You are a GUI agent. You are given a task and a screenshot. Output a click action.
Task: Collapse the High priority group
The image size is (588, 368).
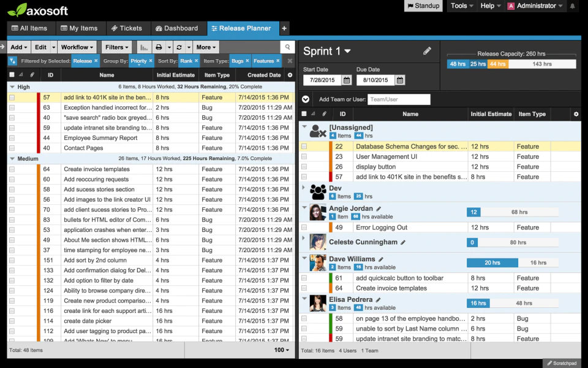(12, 88)
